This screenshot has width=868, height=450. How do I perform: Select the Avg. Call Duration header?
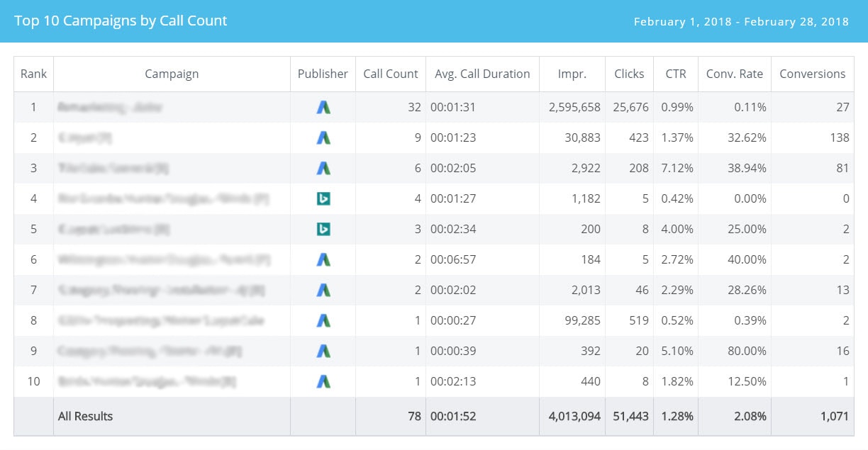click(482, 74)
